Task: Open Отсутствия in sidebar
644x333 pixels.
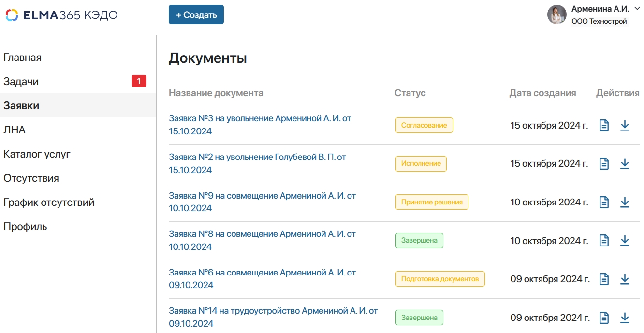Action: [x=78, y=178]
